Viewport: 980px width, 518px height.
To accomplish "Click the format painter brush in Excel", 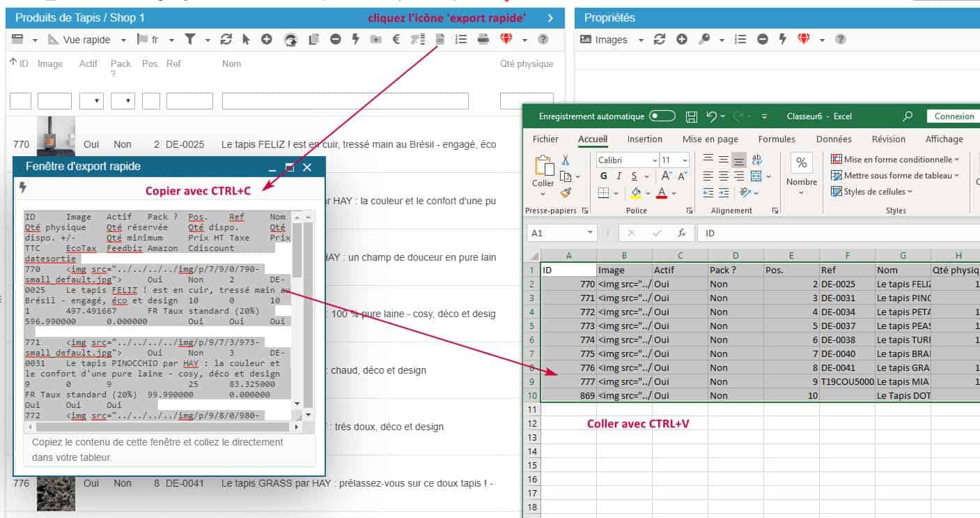I will tap(566, 192).
